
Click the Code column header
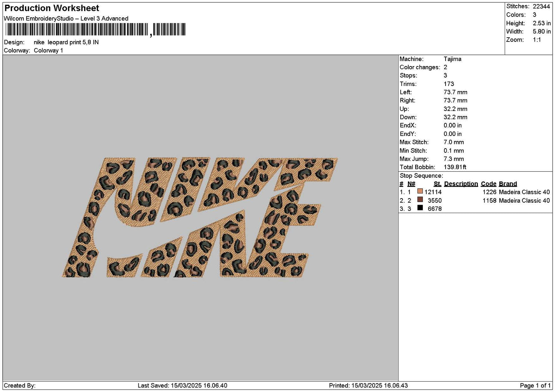tap(489, 184)
